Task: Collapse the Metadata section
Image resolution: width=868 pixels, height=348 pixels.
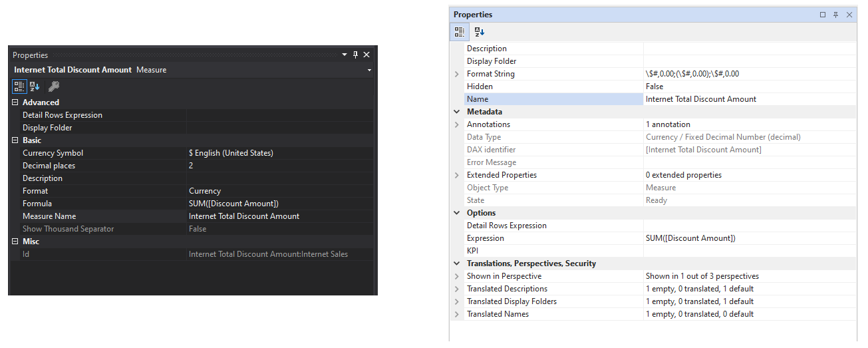Action: [457, 112]
